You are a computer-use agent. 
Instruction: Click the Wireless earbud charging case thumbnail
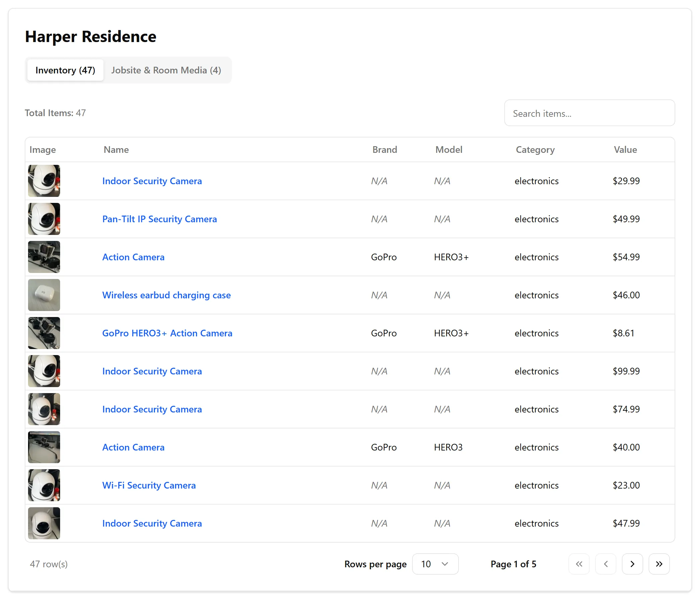pyautogui.click(x=44, y=295)
